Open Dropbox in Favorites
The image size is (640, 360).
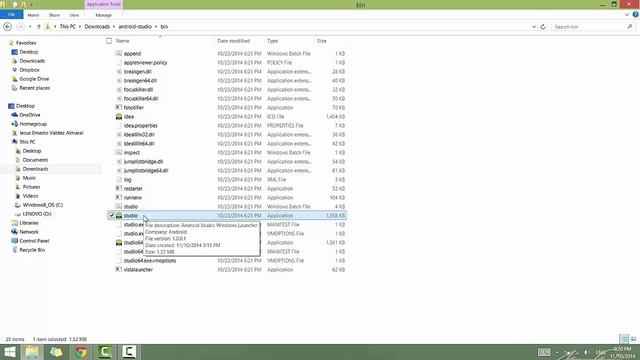pyautogui.click(x=29, y=70)
